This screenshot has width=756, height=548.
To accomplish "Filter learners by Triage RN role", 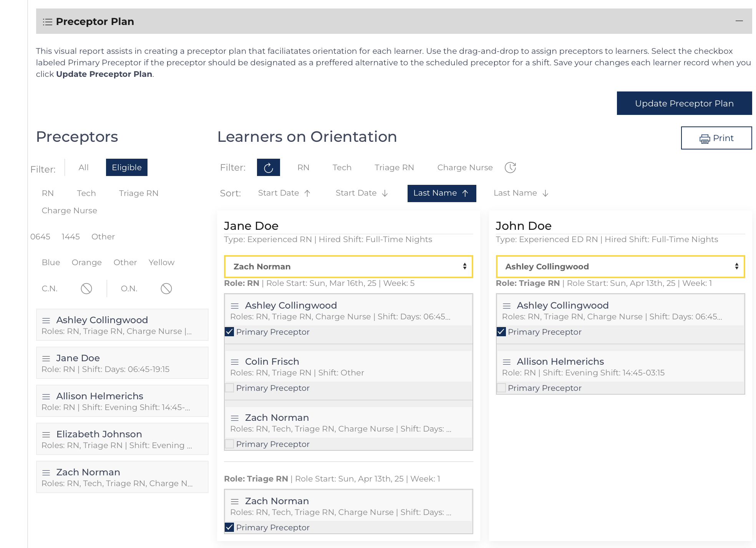I will [394, 168].
